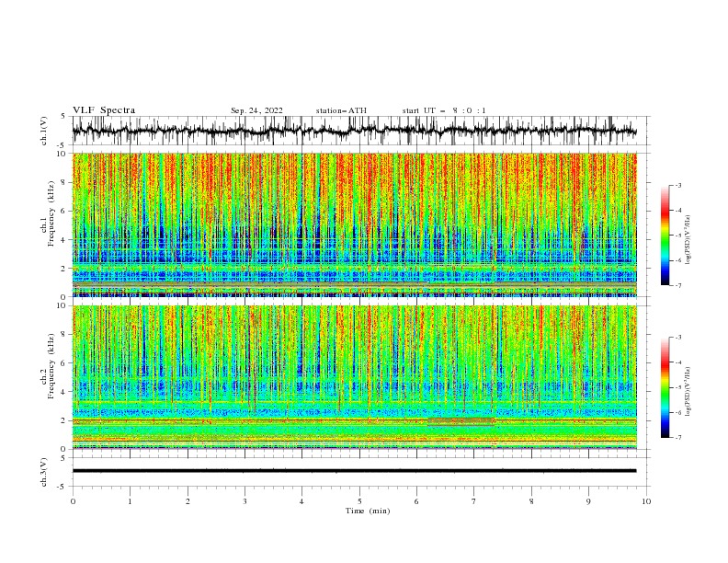The width and height of the screenshot is (728, 563).
Task: Click the time axis tick label "1"
Action: [x=131, y=501]
